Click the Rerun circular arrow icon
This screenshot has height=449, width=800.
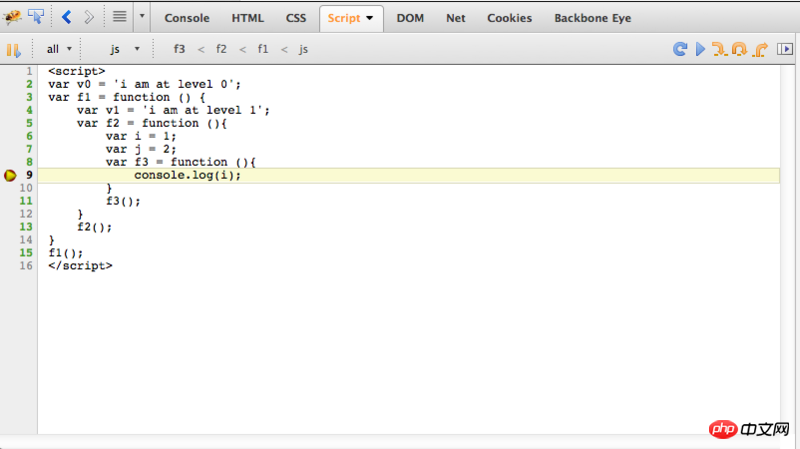click(x=680, y=49)
